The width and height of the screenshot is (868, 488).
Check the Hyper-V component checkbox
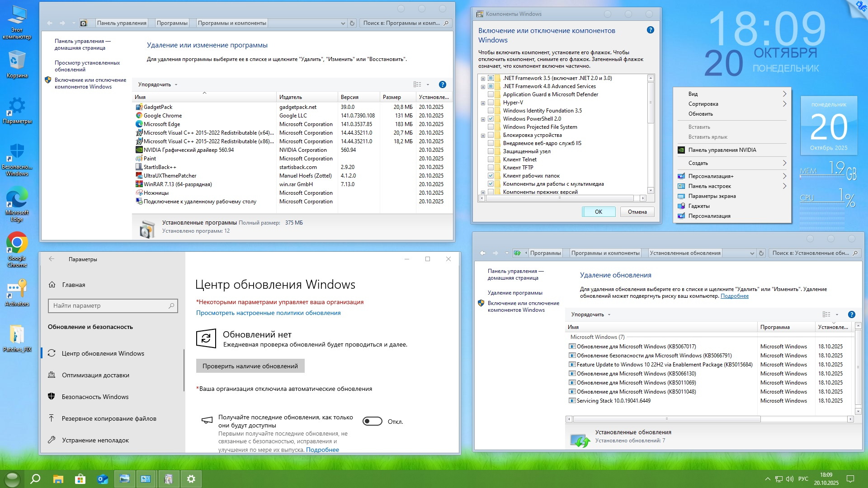491,103
